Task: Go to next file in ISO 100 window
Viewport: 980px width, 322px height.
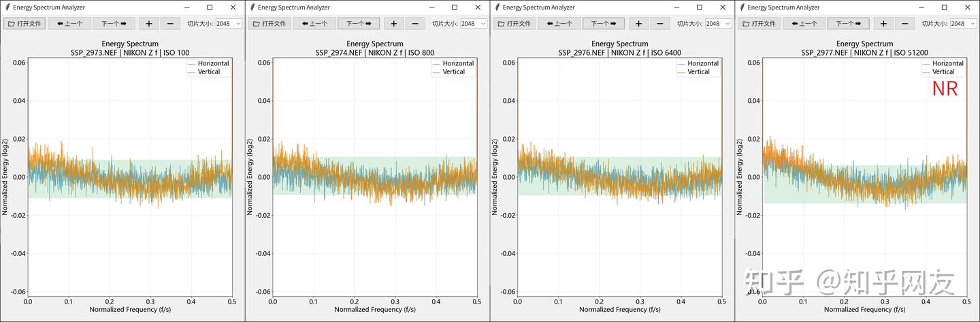Action: pos(114,23)
